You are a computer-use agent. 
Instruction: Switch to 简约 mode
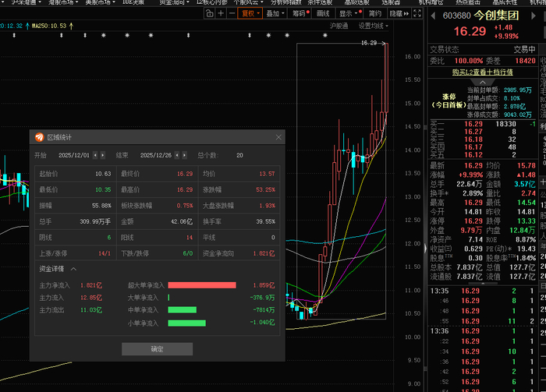click(375, 13)
